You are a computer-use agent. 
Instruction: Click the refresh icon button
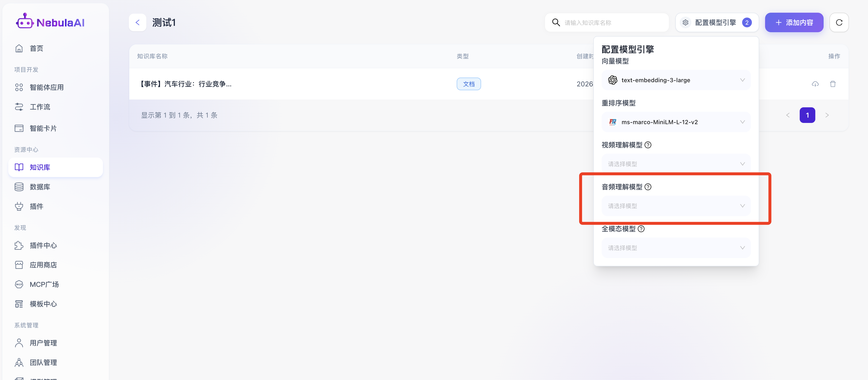(839, 23)
